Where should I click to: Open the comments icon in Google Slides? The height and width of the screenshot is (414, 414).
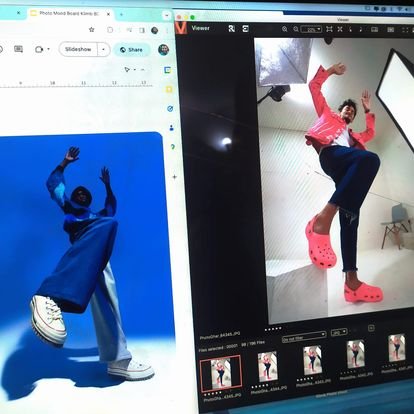[x=18, y=49]
